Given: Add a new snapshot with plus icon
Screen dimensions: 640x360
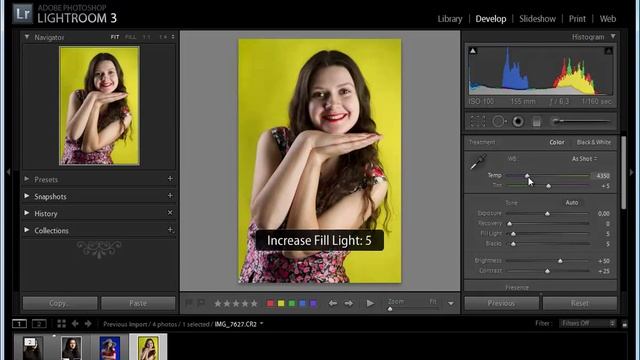Looking at the screenshot, I should point(170,196).
